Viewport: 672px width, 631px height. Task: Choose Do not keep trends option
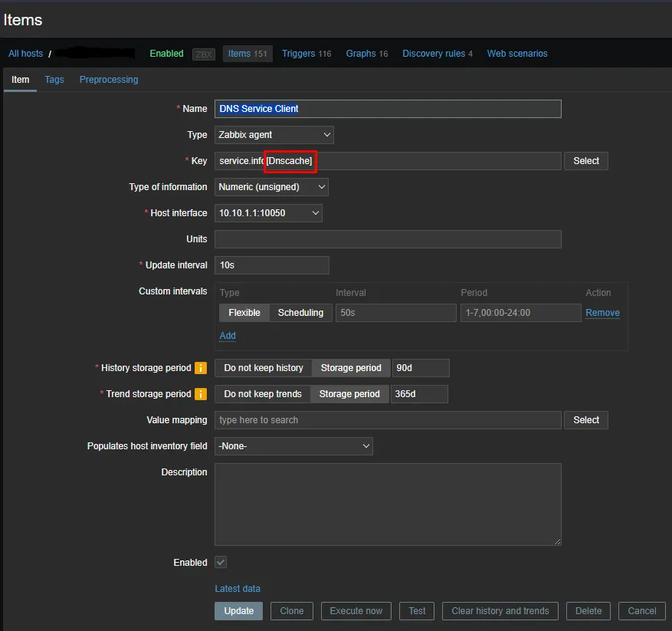click(x=263, y=394)
